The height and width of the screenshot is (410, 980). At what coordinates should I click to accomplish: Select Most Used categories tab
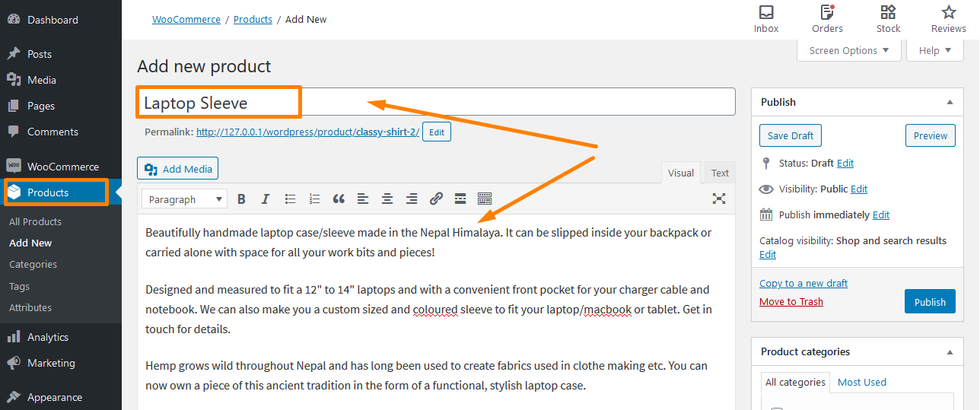click(x=862, y=382)
